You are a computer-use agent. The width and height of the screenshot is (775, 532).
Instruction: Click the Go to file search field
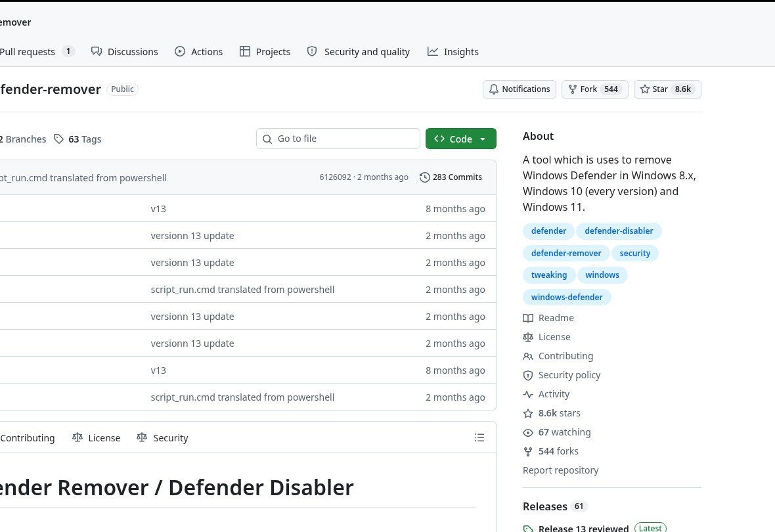[x=338, y=139]
